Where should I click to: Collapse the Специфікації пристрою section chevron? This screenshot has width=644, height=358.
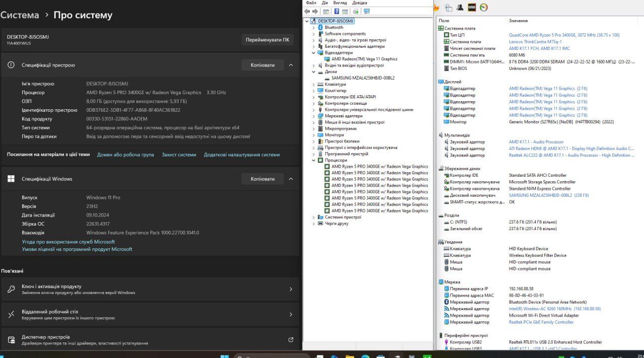[x=290, y=65]
